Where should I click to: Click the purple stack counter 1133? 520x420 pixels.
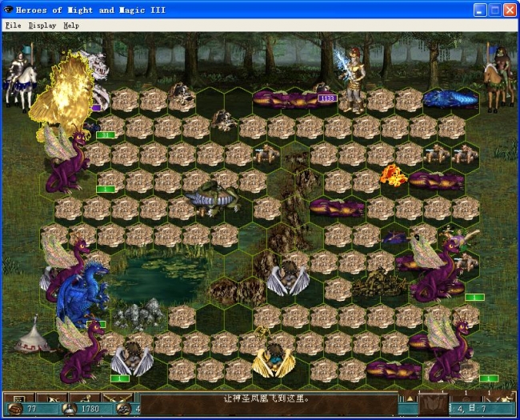[x=327, y=98]
